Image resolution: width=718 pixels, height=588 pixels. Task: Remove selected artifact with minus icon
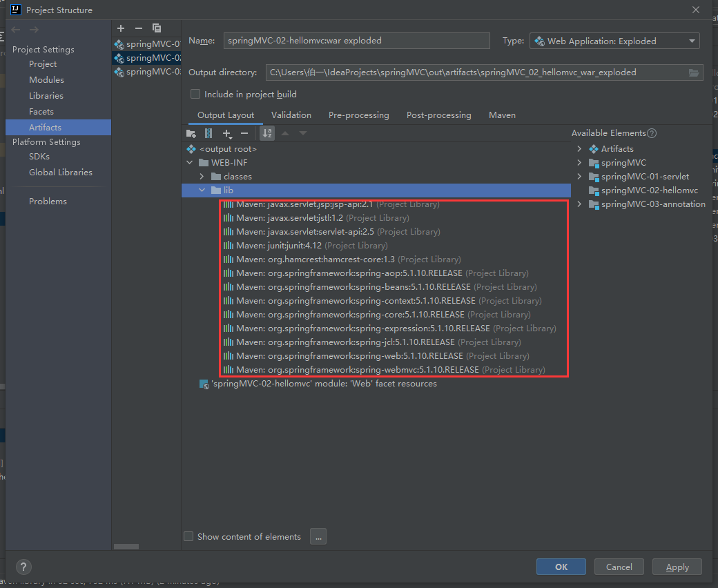(139, 28)
